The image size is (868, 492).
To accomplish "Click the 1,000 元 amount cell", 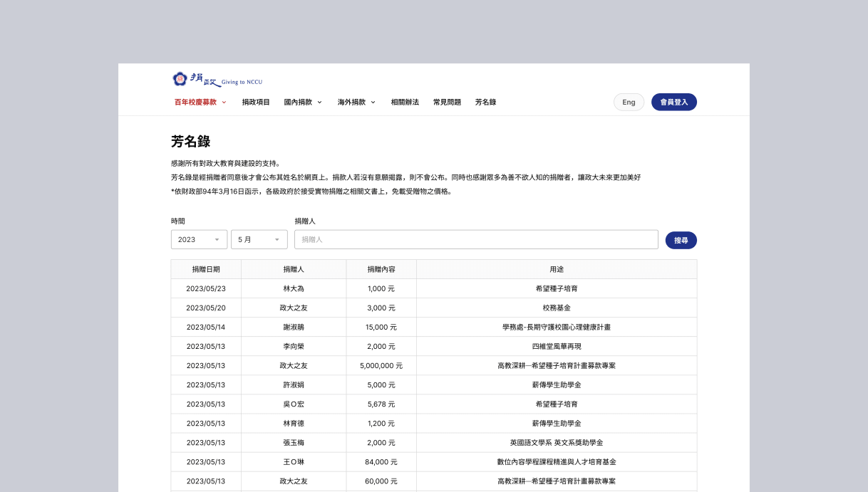I will coord(381,288).
